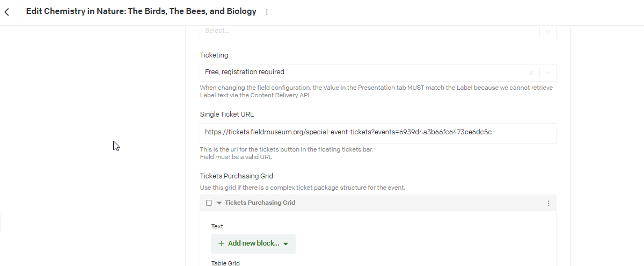Click the 'Free, registration required' Ticketing value
Screen dimensions: 644x266
245,72
